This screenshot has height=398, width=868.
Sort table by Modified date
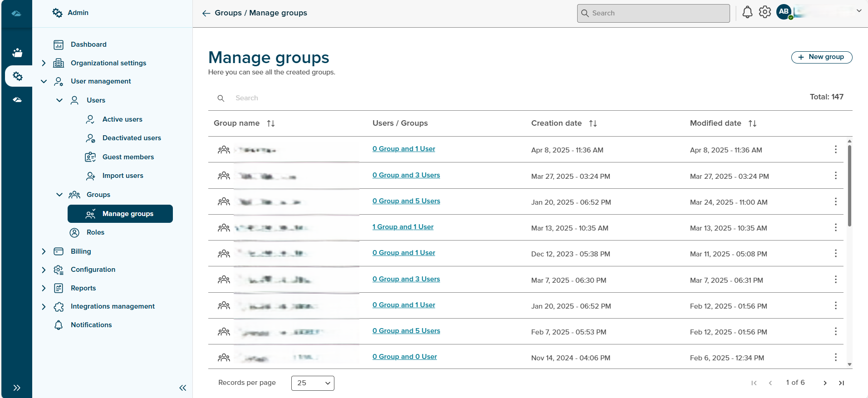(752, 123)
